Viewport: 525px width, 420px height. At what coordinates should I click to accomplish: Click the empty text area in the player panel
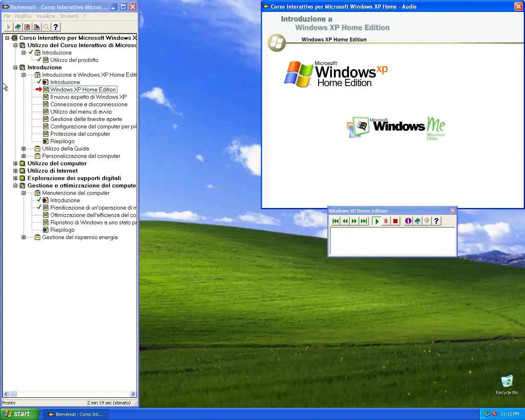pos(393,241)
